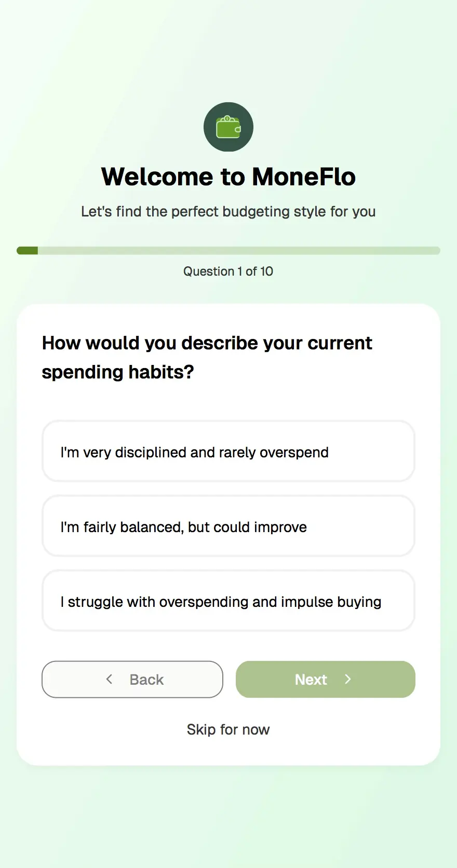Click the progress bar above the question counter
The width and height of the screenshot is (457, 868).
pos(228,250)
